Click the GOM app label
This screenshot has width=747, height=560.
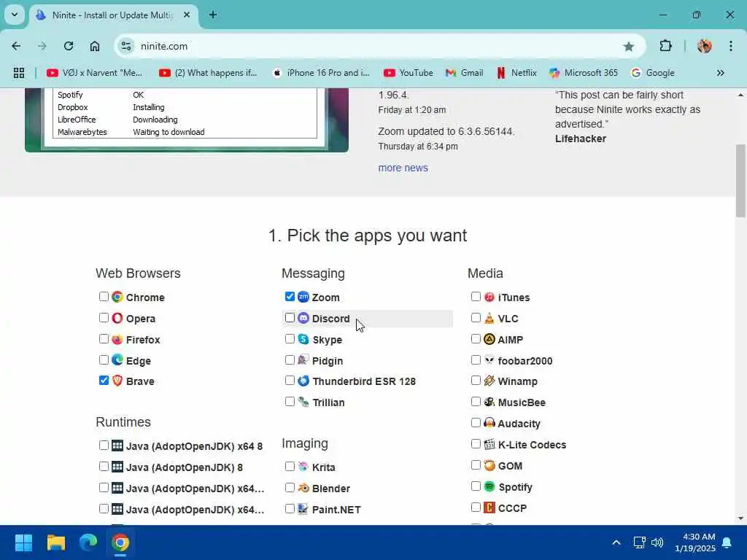(x=510, y=466)
